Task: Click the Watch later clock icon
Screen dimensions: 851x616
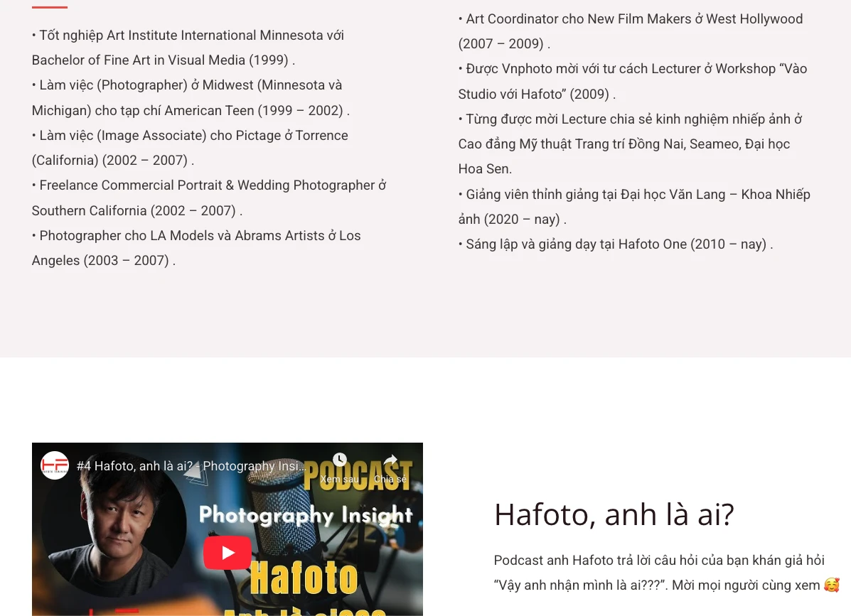Action: pyautogui.click(x=340, y=460)
